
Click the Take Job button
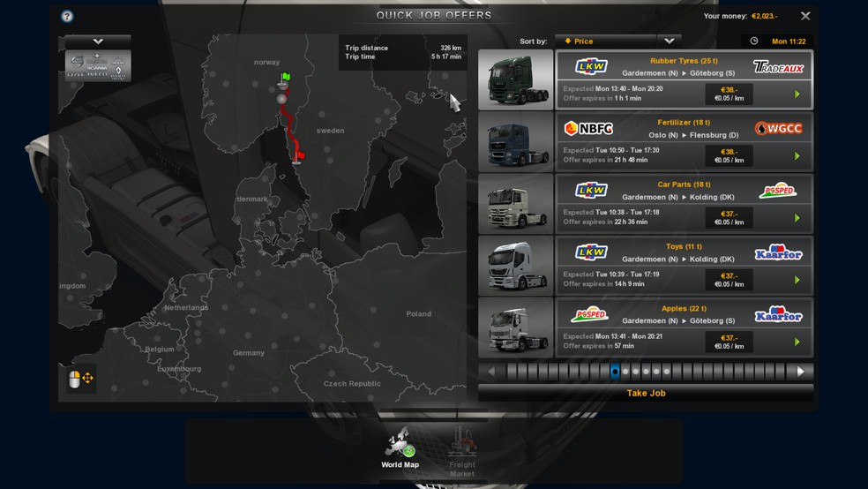pyautogui.click(x=646, y=394)
